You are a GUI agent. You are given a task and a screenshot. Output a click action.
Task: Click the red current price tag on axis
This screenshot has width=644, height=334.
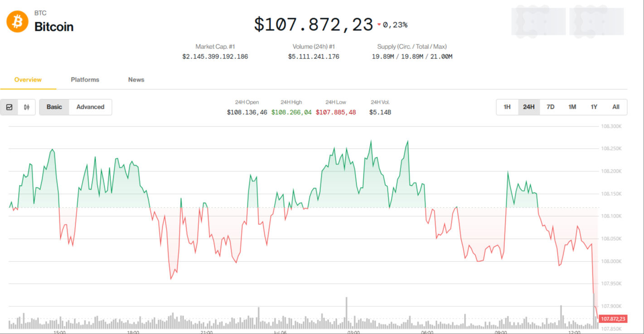click(x=613, y=319)
